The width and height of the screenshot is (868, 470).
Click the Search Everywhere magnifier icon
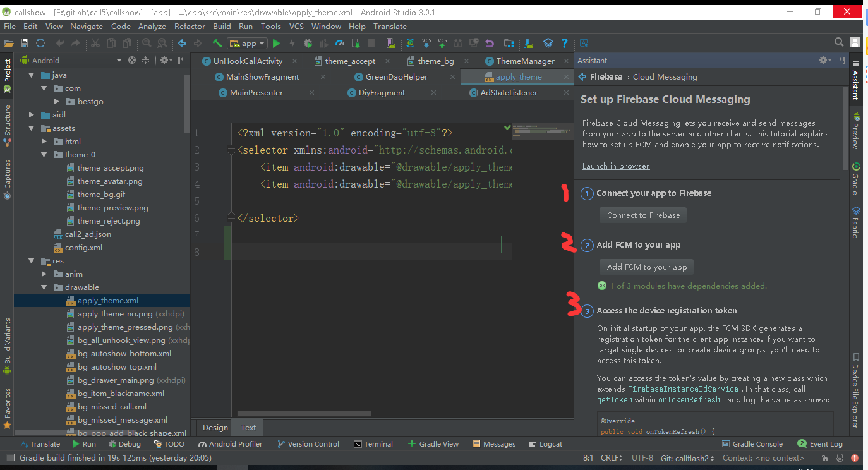coord(839,42)
